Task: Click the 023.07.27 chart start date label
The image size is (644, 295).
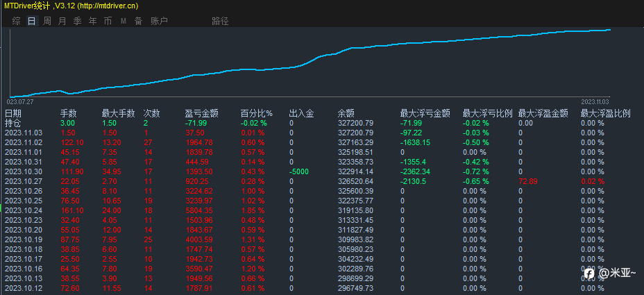Action: [20, 101]
